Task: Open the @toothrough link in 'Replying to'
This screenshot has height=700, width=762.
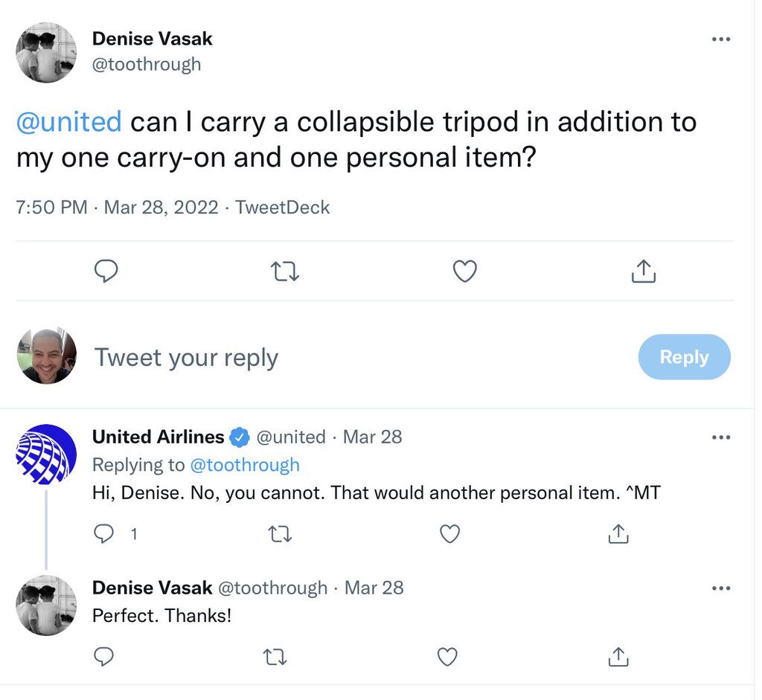Action: 244,465
